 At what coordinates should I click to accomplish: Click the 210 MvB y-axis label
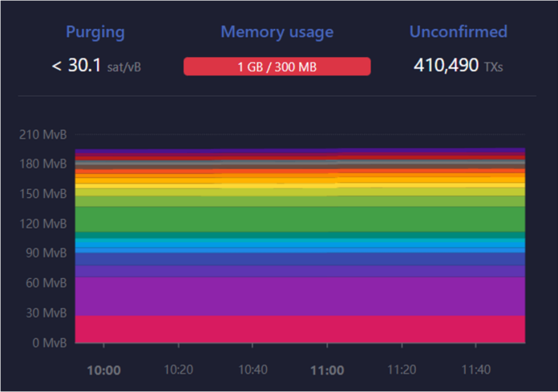pyautogui.click(x=42, y=134)
